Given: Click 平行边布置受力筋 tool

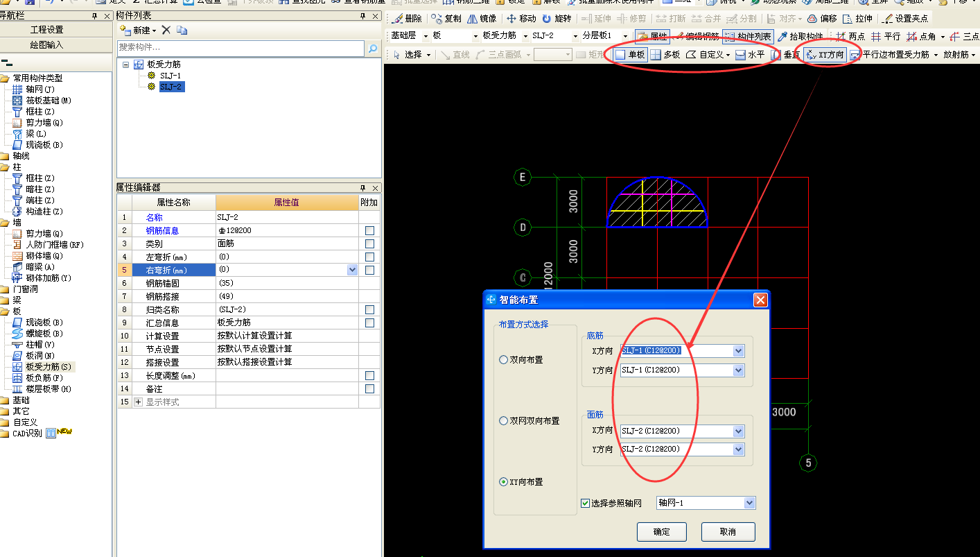Looking at the screenshot, I should click(x=889, y=54).
